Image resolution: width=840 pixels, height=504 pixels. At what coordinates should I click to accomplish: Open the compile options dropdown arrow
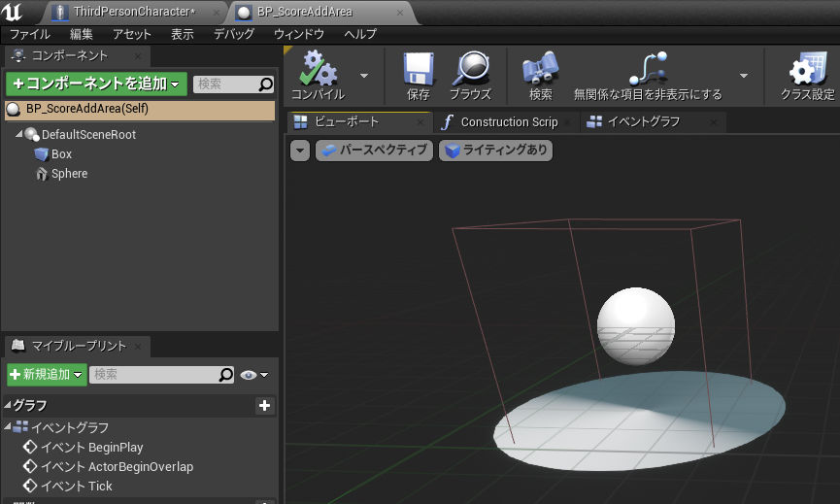click(x=364, y=76)
